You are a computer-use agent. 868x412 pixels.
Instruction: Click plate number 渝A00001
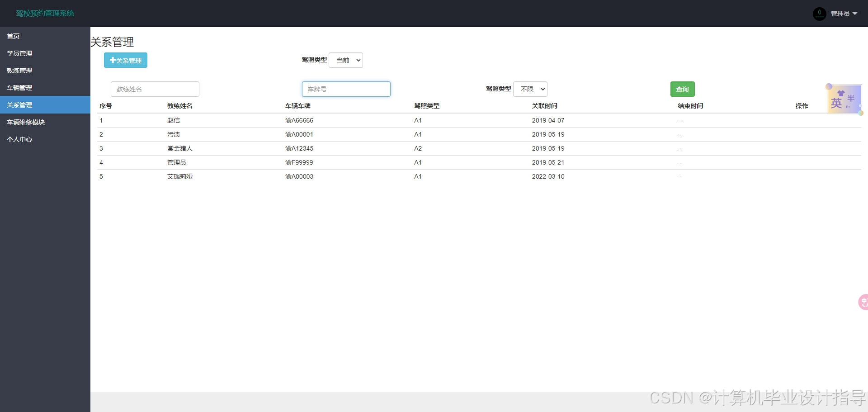click(299, 134)
